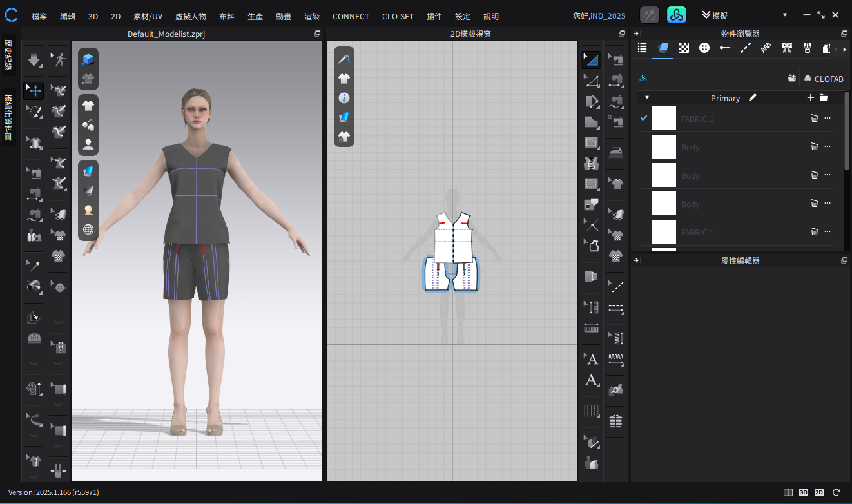Image resolution: width=852 pixels, height=504 pixels.
Task: Undock the Property Editor panel
Action: pos(844,260)
